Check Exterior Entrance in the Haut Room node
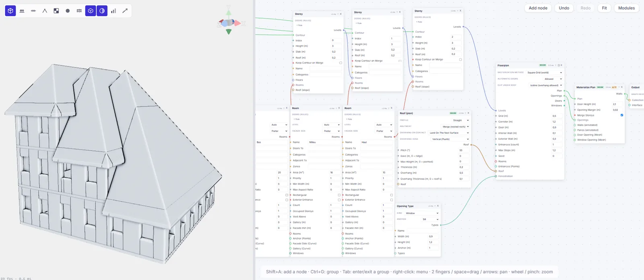 (392, 200)
